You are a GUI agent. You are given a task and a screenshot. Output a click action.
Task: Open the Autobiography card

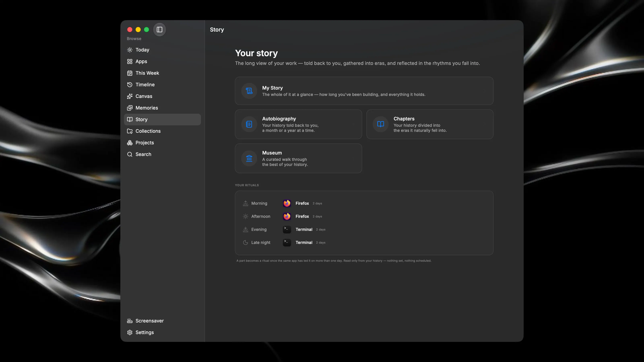298,124
